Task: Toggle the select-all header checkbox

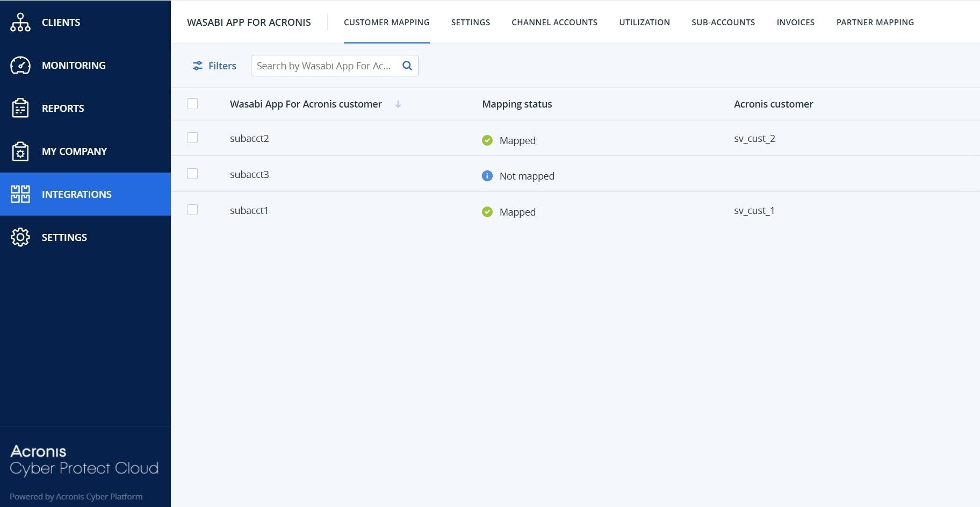Action: [x=192, y=104]
